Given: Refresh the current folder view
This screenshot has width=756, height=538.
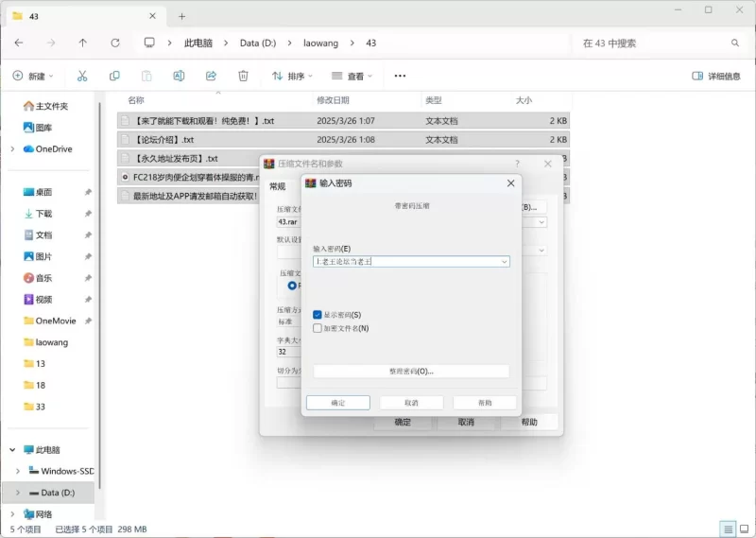Looking at the screenshot, I should click(x=115, y=43).
